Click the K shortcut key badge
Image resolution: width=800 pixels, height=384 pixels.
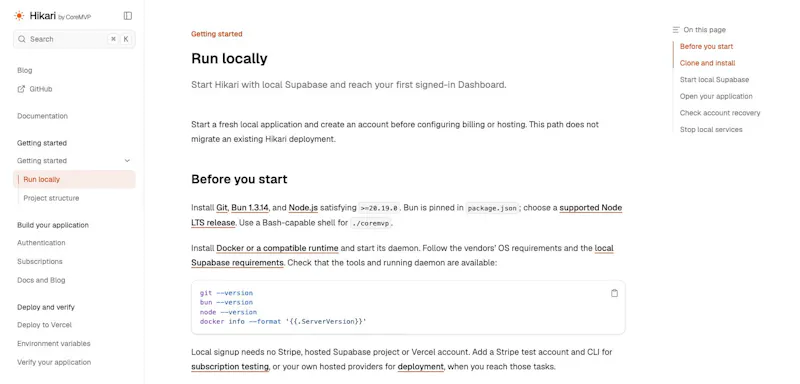click(126, 39)
